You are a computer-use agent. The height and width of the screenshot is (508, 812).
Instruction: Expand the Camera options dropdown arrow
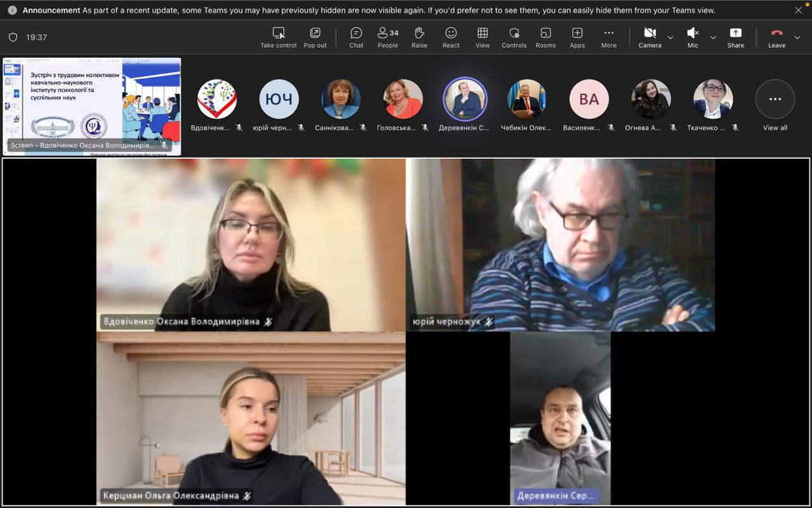(670, 38)
